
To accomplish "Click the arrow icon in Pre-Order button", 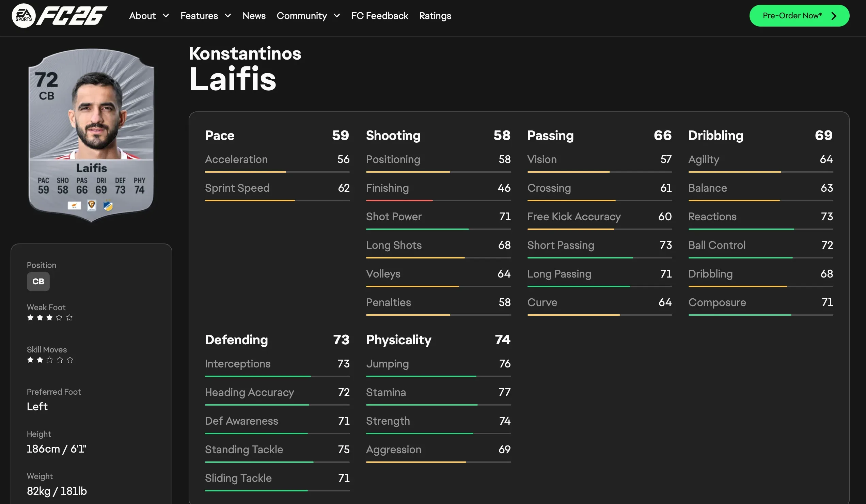I will pyautogui.click(x=834, y=16).
